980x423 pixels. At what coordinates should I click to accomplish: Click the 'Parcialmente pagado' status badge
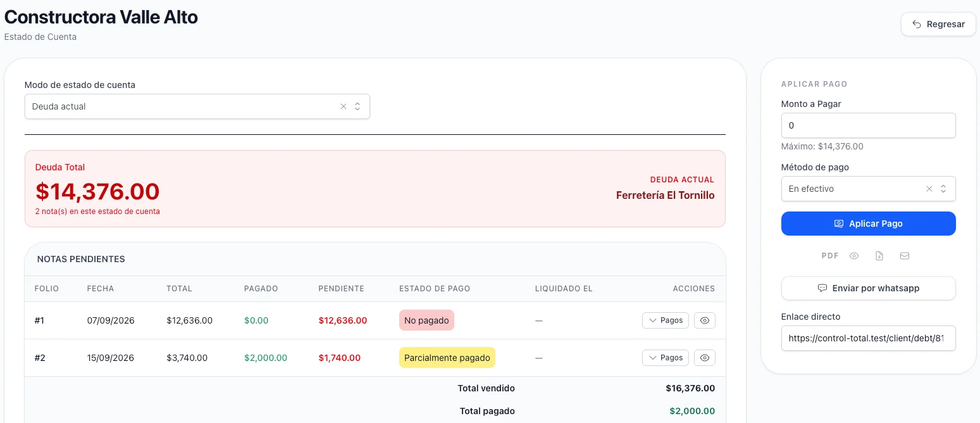click(x=447, y=358)
